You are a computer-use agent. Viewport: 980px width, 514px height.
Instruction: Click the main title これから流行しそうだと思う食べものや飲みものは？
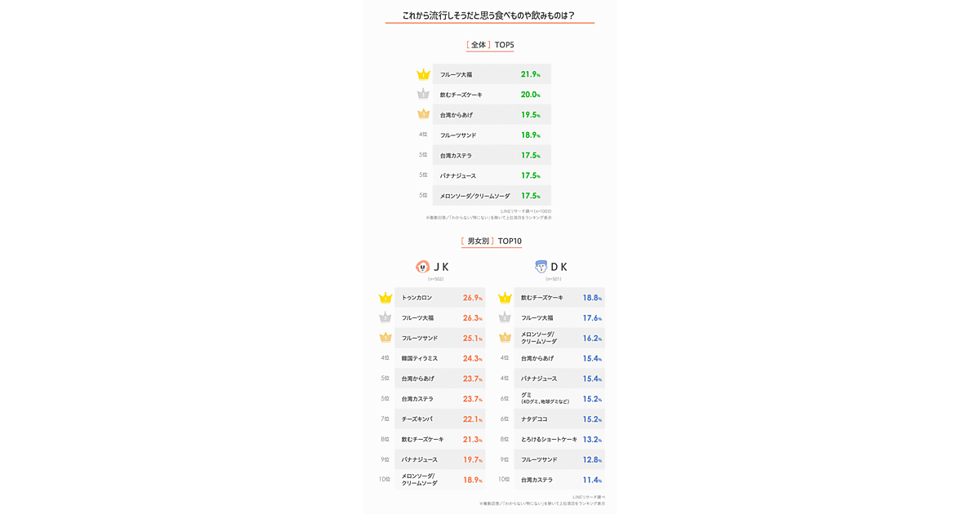click(488, 16)
